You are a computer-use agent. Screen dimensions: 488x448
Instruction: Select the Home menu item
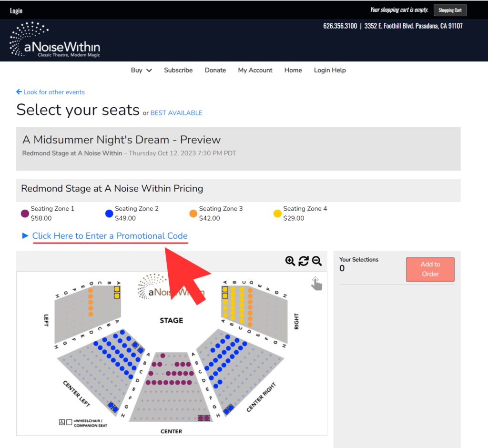[x=293, y=70]
